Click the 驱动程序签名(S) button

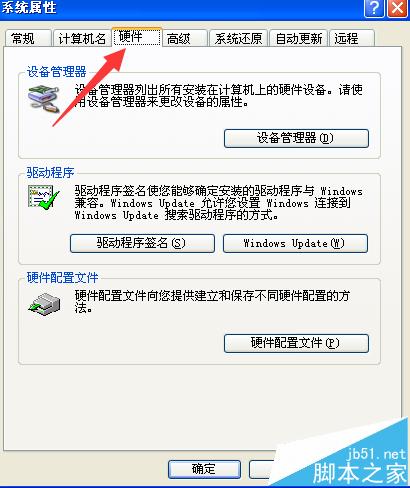[142, 243]
